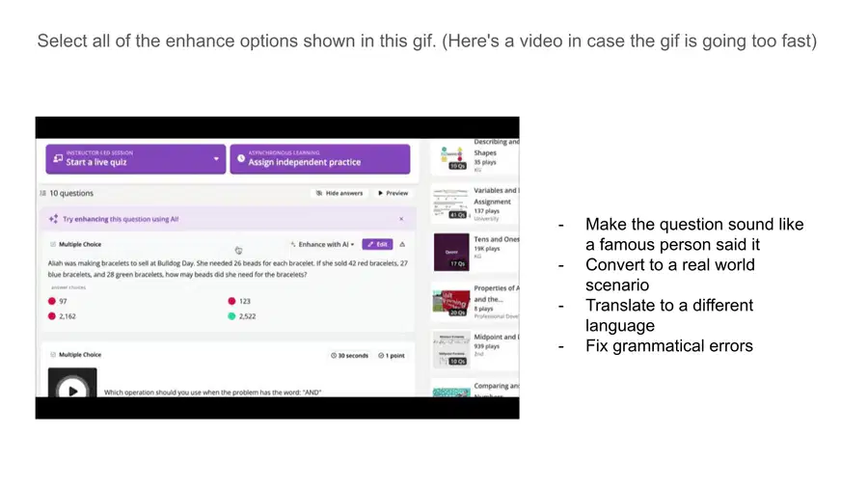Click the list icon next to 10 questions
This screenshot has width=868, height=488.
42,193
